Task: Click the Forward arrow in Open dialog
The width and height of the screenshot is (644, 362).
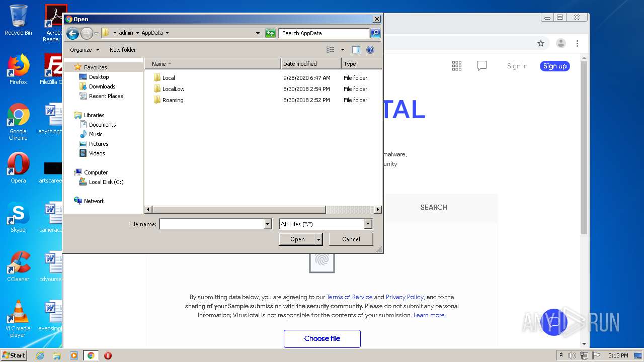Action: point(87,33)
